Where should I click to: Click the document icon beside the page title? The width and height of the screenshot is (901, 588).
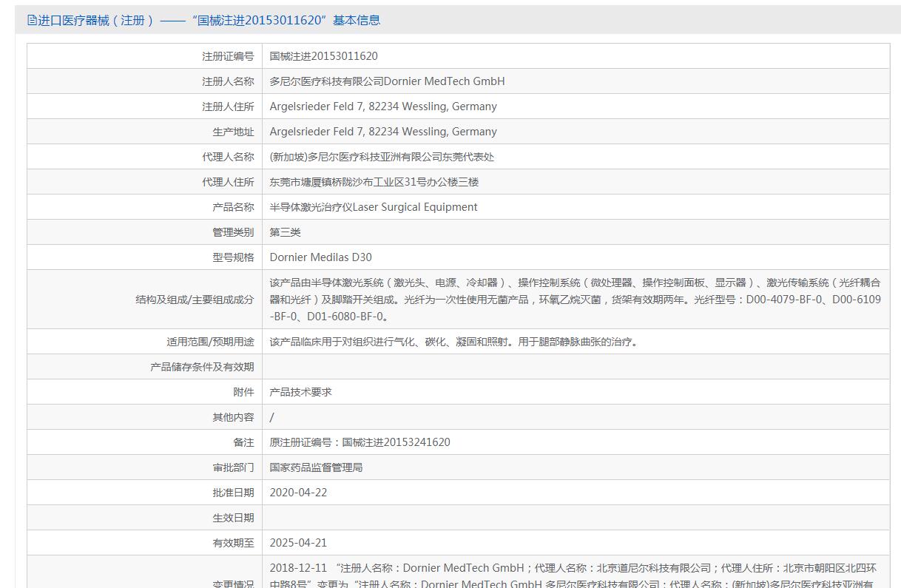(32, 20)
